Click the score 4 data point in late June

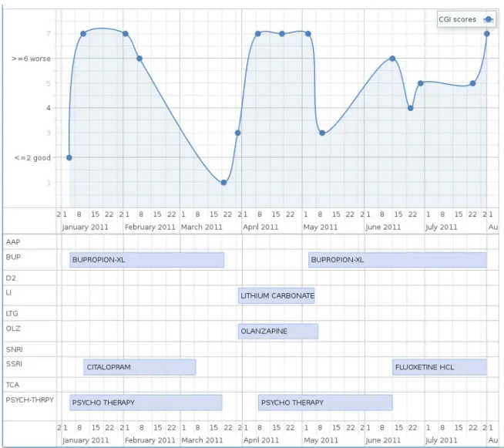[x=411, y=108]
